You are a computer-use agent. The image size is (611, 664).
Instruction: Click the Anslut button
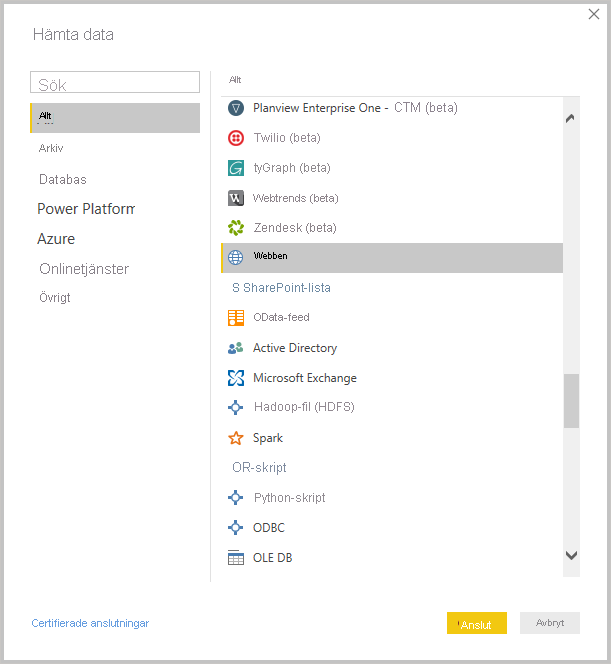click(477, 623)
